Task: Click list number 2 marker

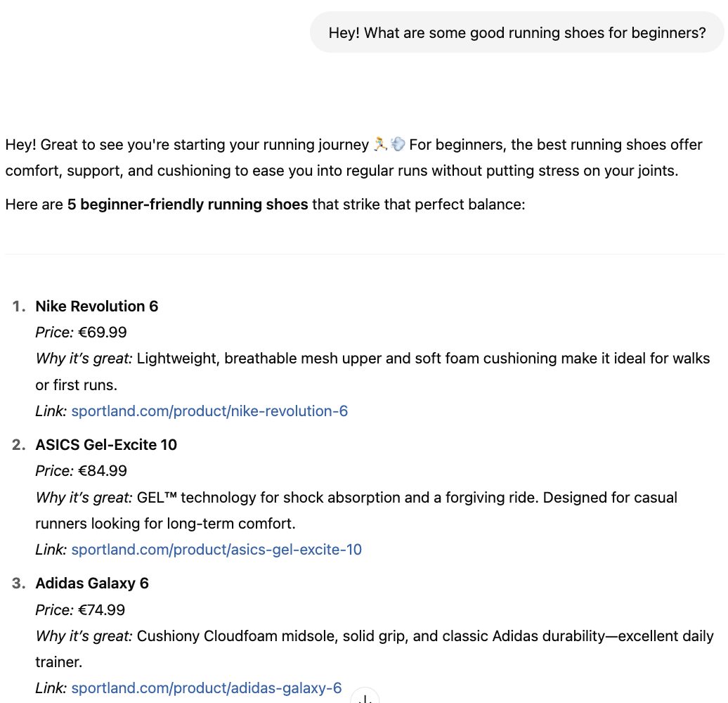Action: click(x=18, y=444)
